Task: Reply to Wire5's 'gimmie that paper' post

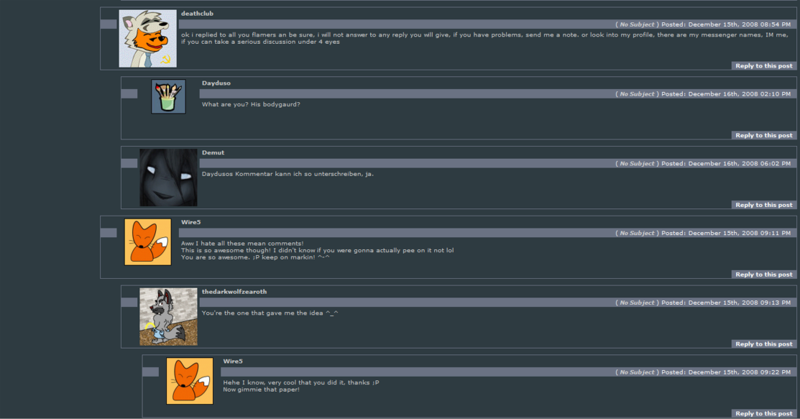Action: point(764,413)
